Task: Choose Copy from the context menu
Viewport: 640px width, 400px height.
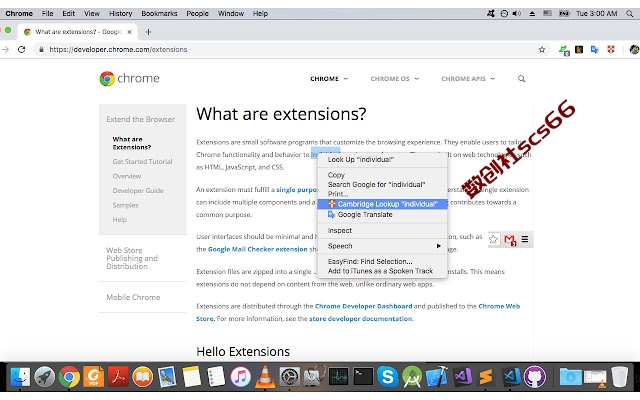Action: [x=382, y=175]
